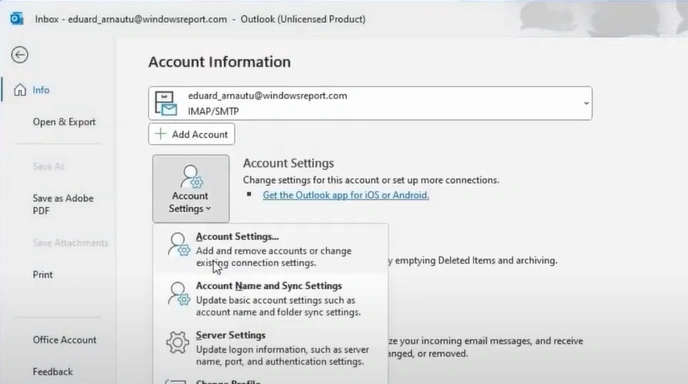This screenshot has width=688, height=384.
Task: Toggle the Account Settings dropdown button
Action: point(191,189)
